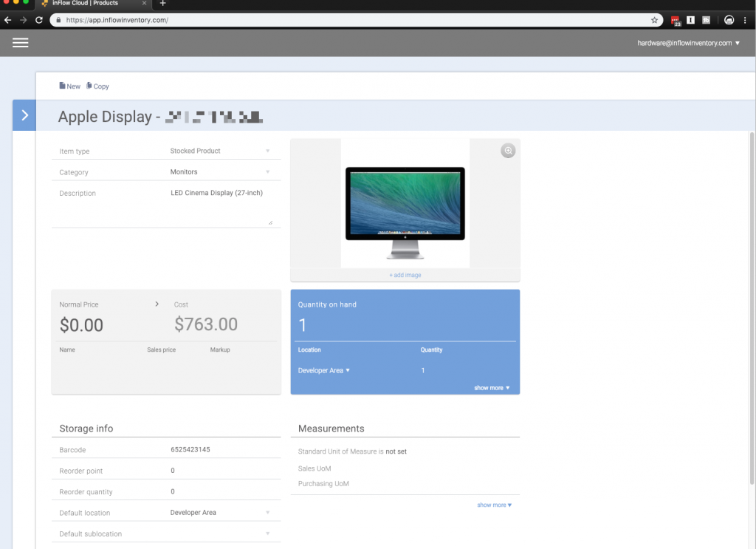Open the Category dropdown showing Monitors

[x=268, y=171]
